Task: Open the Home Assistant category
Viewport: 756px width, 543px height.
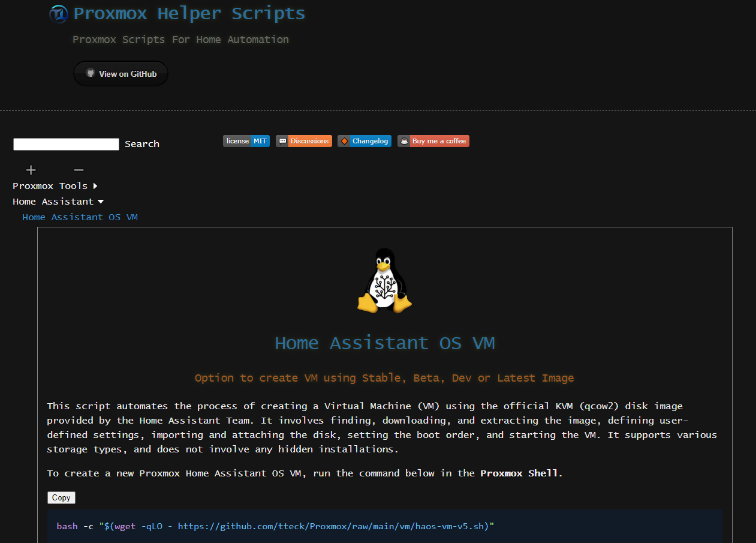Action: pos(53,202)
